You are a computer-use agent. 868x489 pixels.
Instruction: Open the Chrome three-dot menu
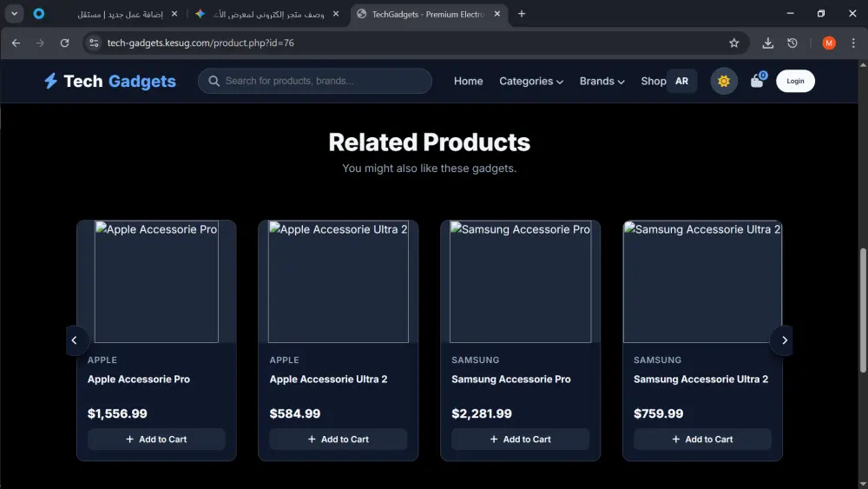coord(853,43)
